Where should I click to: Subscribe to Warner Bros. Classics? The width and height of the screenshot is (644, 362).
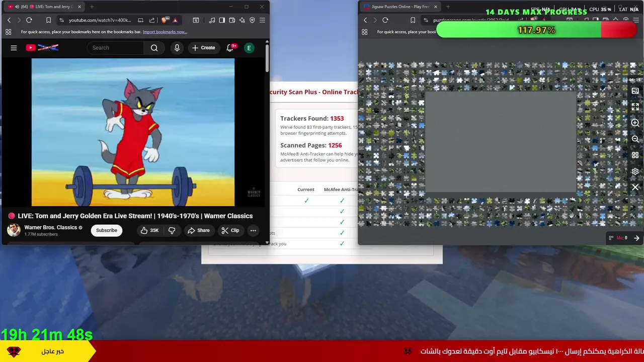[107, 230]
